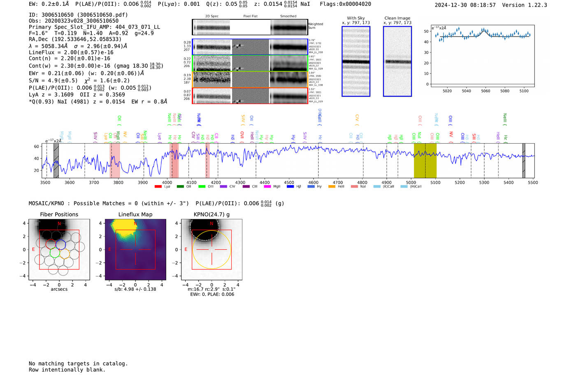
Task: Click 'Row intentionally blank.' text
Action: 67,370
